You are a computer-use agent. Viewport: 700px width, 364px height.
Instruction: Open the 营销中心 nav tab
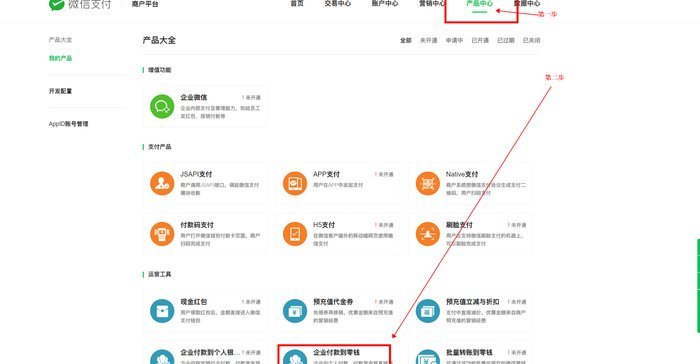click(x=432, y=4)
